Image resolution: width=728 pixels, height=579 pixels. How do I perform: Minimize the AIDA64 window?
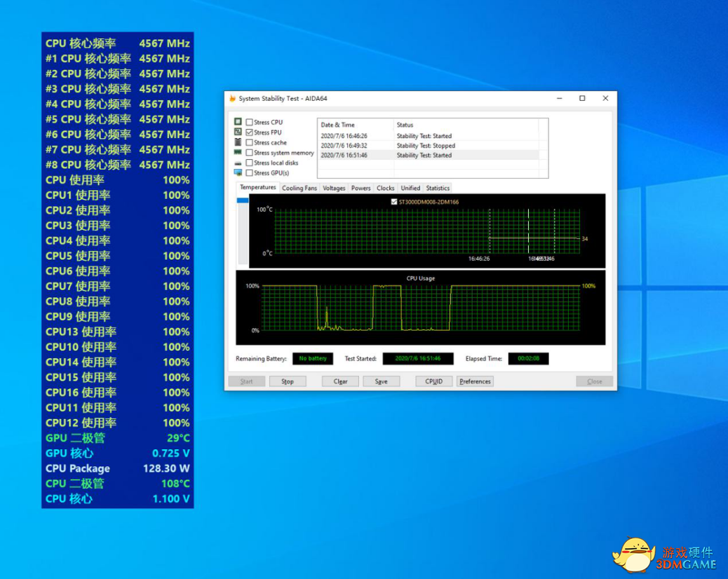click(x=560, y=98)
